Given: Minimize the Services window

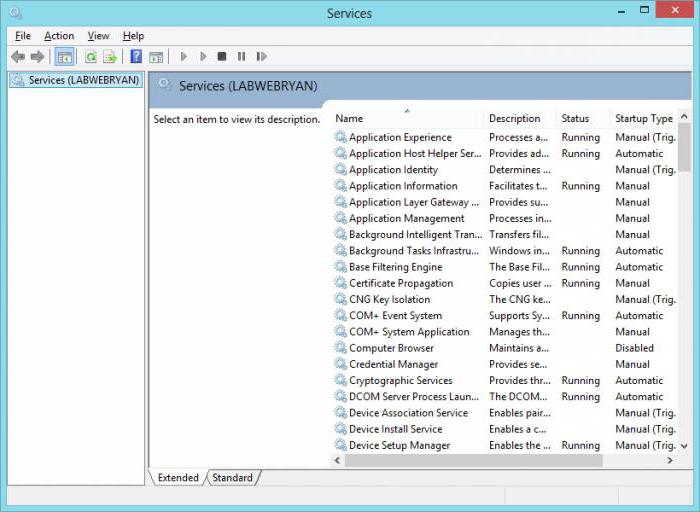Looking at the screenshot, I should coord(621,11).
